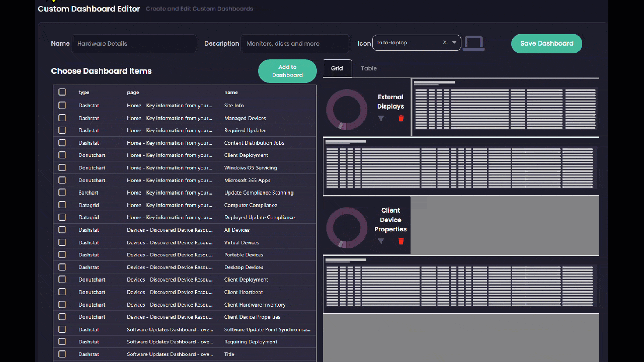Image resolution: width=644 pixels, height=362 pixels.
Task: Focus the dashboard Name input field
Action: [x=134, y=44]
